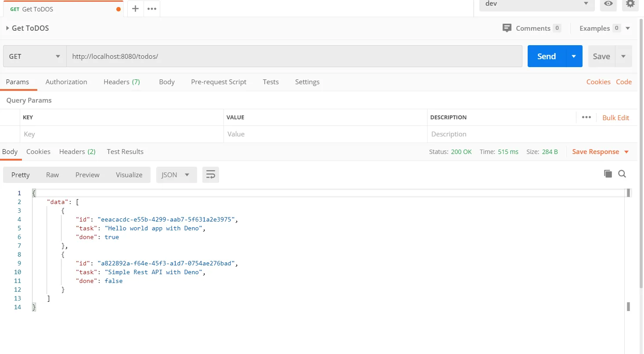644x354 pixels.
Task: Toggle line wrapping in the response viewer
Action: [x=211, y=174]
